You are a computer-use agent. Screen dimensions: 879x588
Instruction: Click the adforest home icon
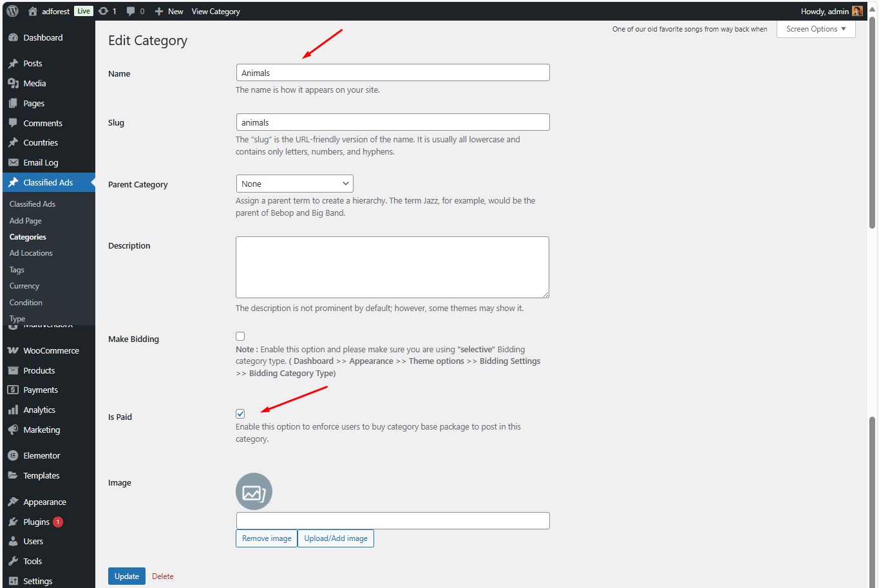[x=33, y=11]
